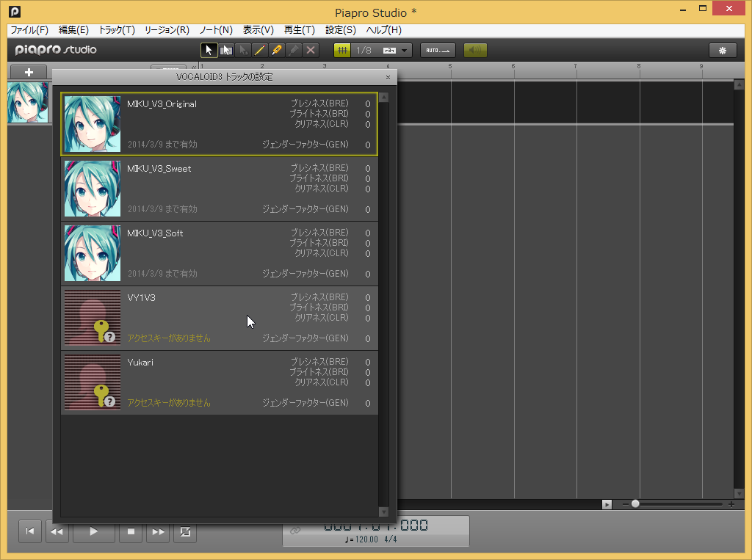Screen dimensions: 752x560
Task: Click measure 8 on timeline ruler
Action: coord(639,66)
